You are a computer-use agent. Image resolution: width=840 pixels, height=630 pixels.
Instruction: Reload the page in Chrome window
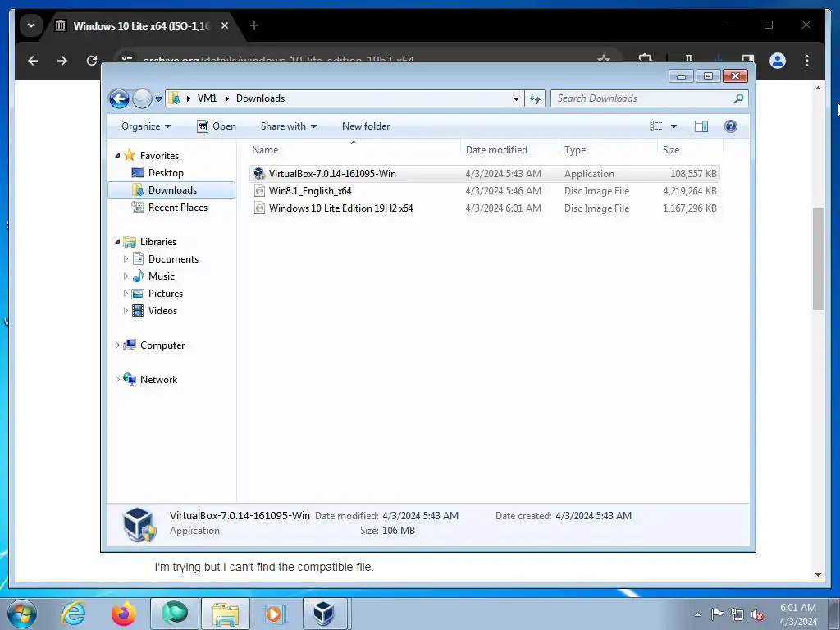(x=92, y=61)
